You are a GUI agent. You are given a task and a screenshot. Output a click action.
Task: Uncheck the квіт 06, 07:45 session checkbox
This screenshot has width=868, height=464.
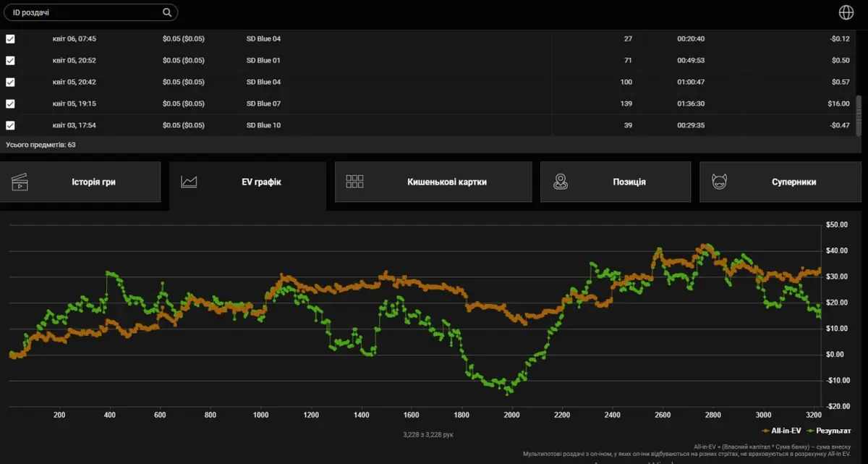(10, 39)
